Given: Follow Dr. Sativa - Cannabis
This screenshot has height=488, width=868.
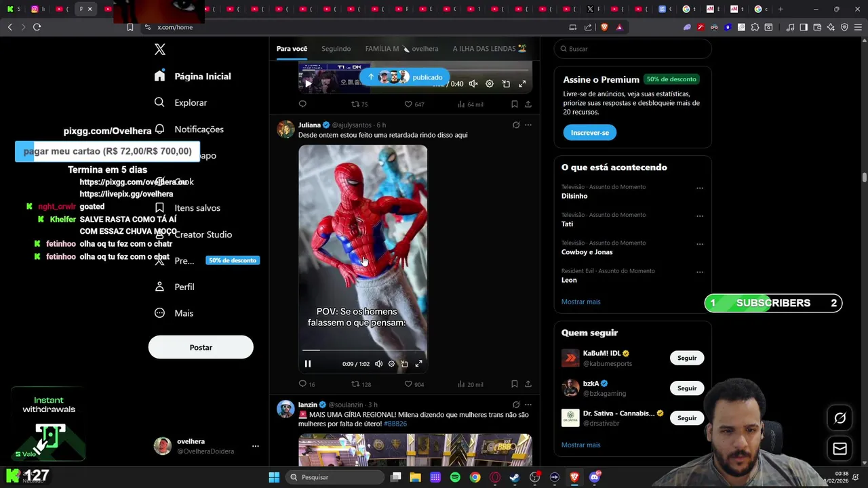Looking at the screenshot, I should pos(687,418).
